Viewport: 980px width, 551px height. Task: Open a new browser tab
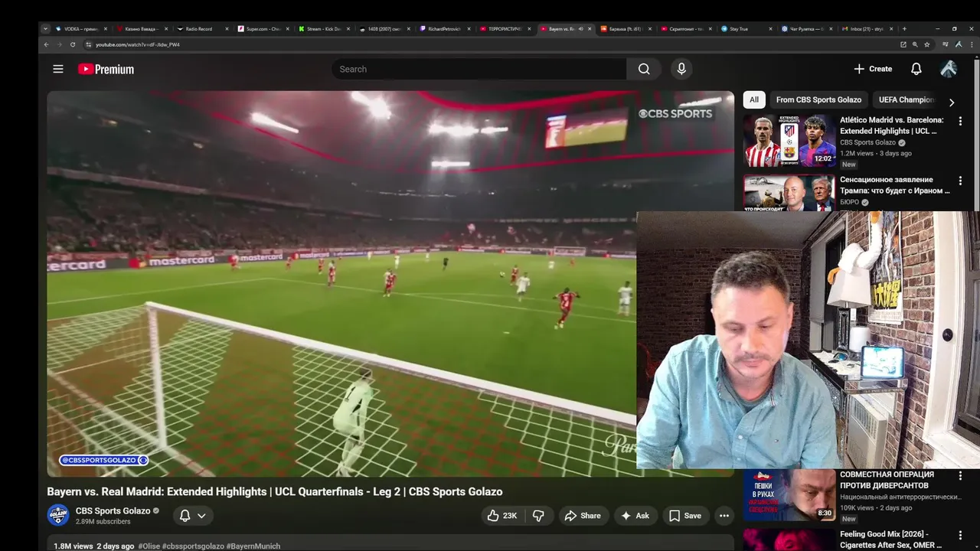(904, 28)
